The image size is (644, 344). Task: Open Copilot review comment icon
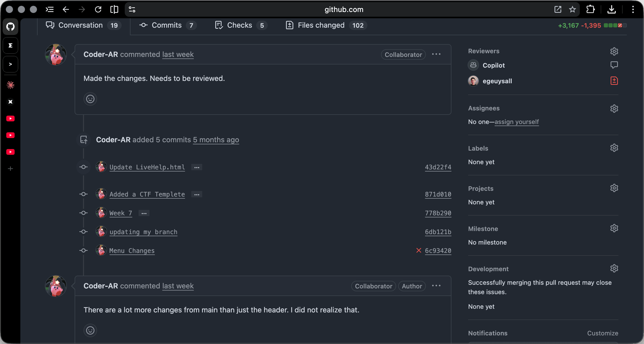[x=614, y=65]
